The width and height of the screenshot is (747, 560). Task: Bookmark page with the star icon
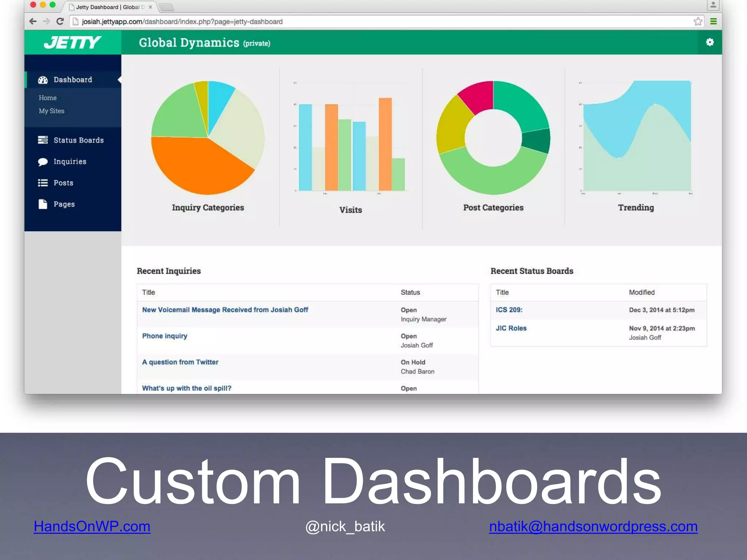tap(698, 22)
